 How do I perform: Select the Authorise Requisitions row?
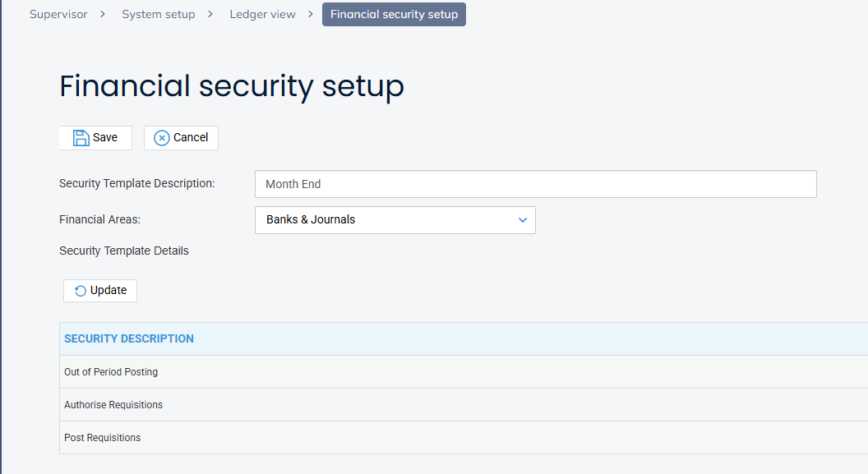(113, 405)
